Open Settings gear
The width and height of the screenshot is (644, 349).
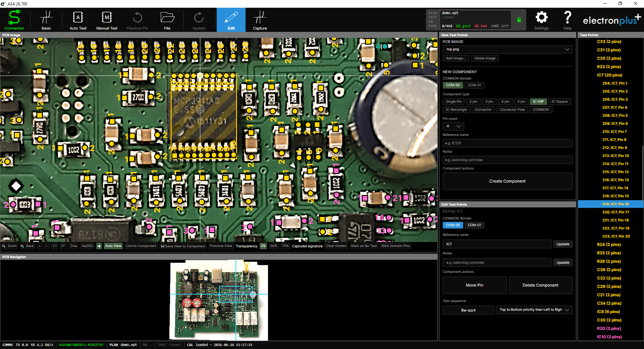(541, 20)
